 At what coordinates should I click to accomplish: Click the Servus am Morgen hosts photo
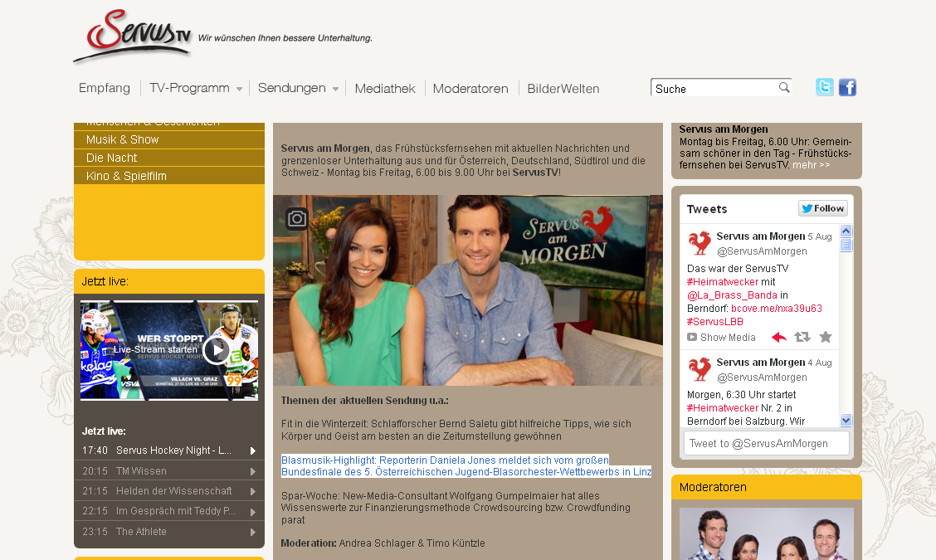(468, 290)
